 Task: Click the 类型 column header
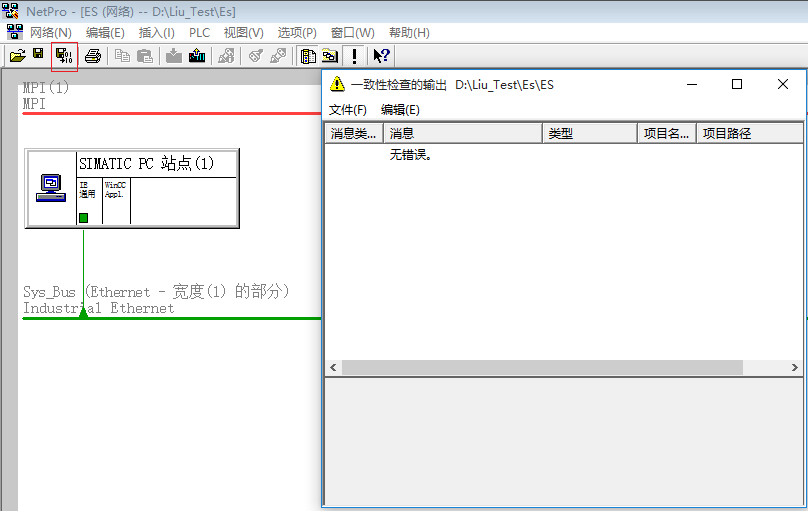589,133
